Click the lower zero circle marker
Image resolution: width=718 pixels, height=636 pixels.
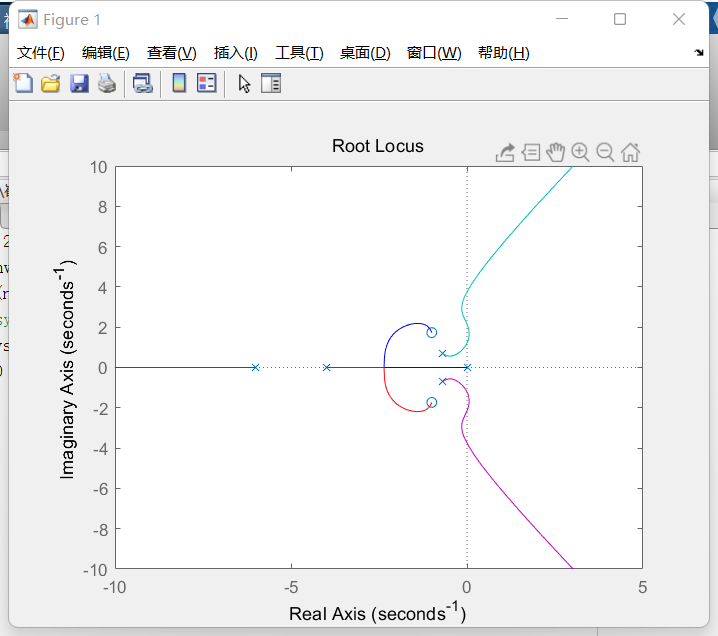coord(431,402)
